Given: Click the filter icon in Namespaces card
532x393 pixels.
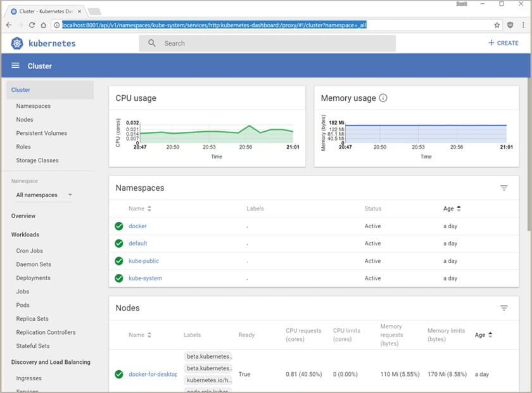Looking at the screenshot, I should 504,188.
